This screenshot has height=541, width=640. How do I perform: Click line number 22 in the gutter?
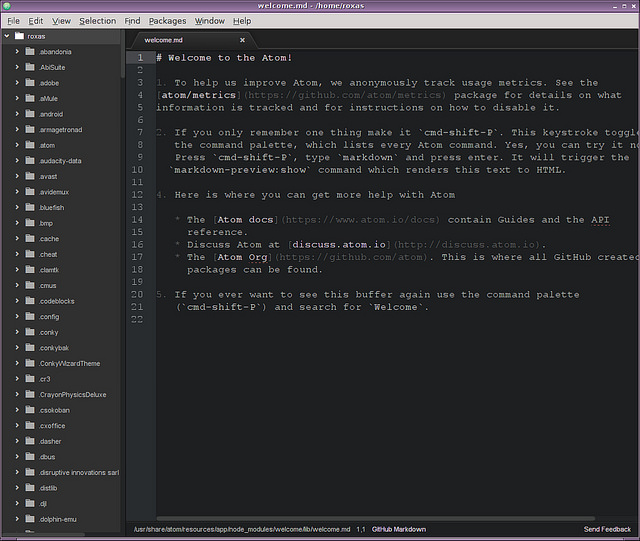(x=137, y=319)
